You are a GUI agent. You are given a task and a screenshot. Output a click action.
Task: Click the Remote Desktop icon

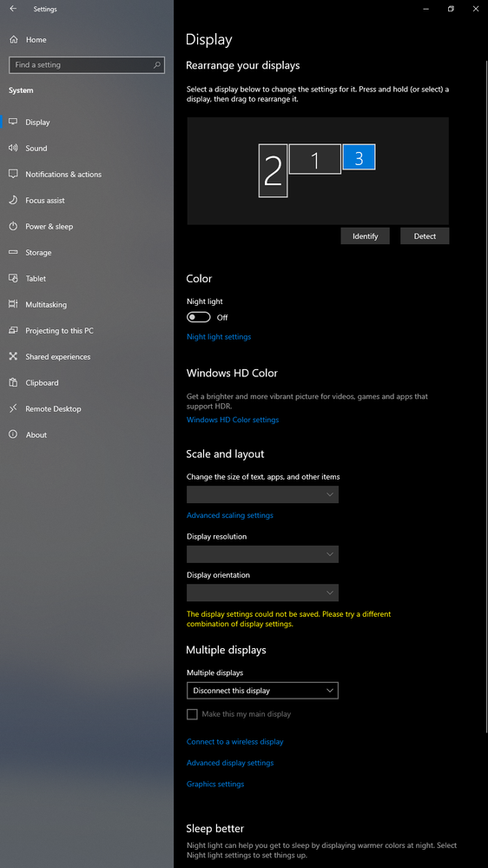(14, 408)
